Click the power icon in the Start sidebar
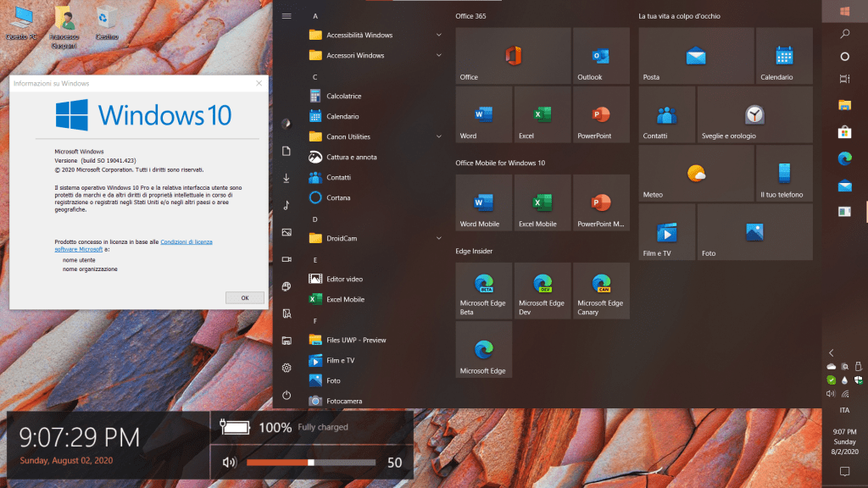This screenshot has height=488, width=868. [287, 395]
